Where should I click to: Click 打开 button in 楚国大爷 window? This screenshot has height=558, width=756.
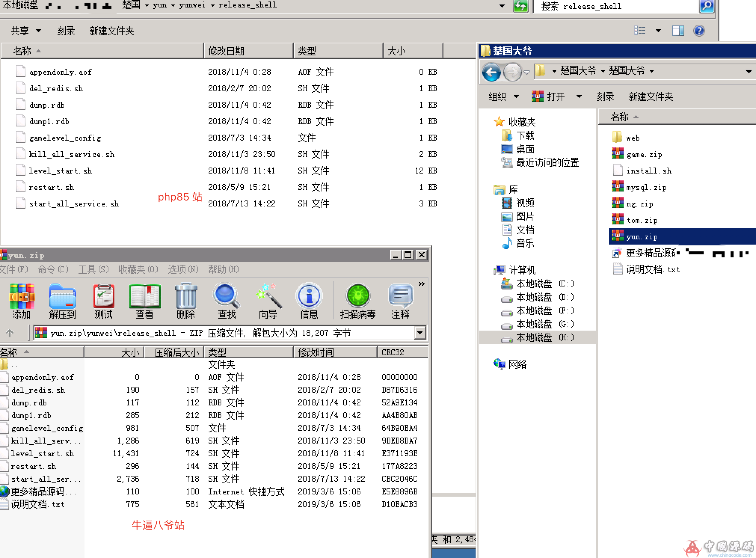548,96
